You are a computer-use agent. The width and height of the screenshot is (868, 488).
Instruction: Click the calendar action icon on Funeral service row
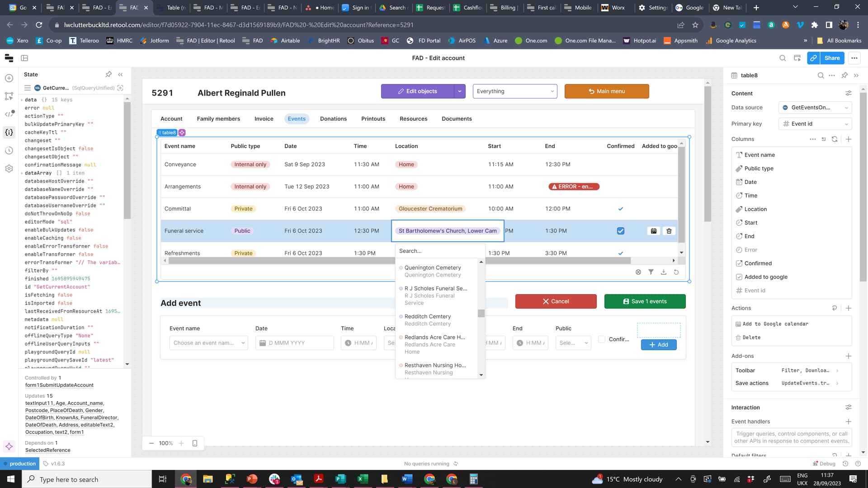tap(654, 231)
